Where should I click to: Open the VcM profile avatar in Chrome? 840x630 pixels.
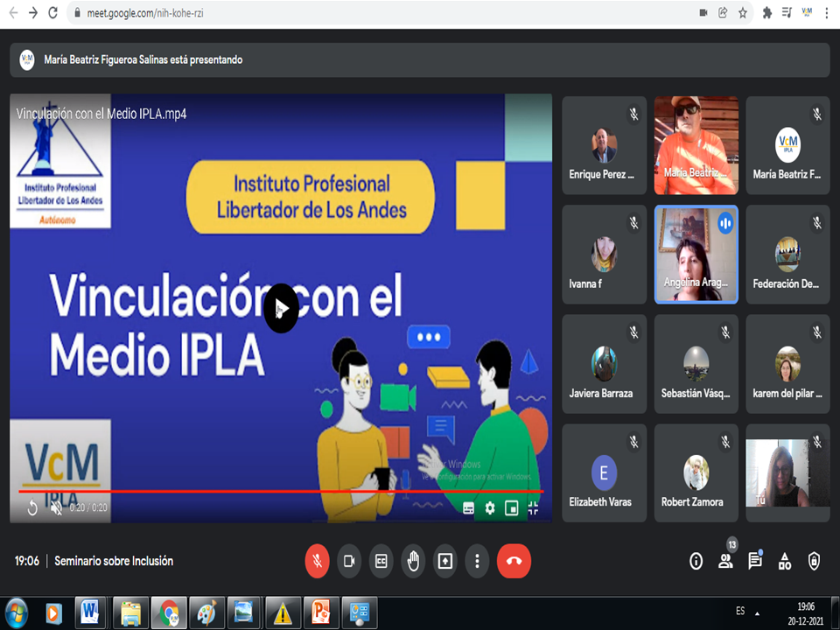[807, 12]
